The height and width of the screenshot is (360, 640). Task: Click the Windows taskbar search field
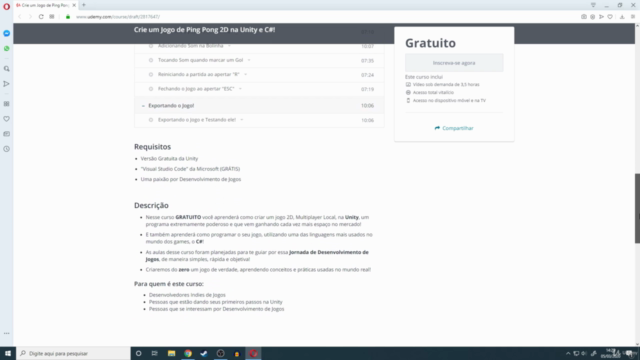[x=73, y=353]
